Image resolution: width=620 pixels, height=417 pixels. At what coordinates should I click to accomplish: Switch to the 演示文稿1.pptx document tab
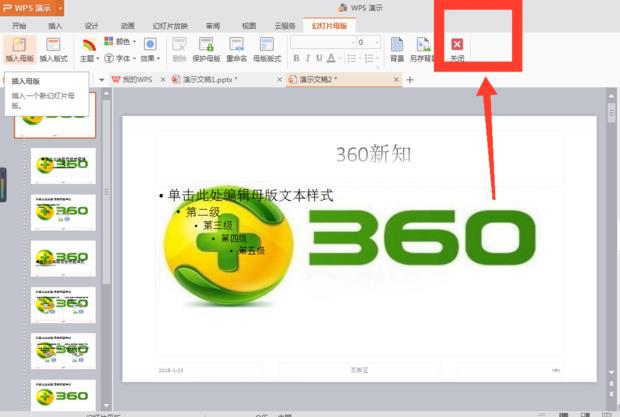click(x=209, y=80)
